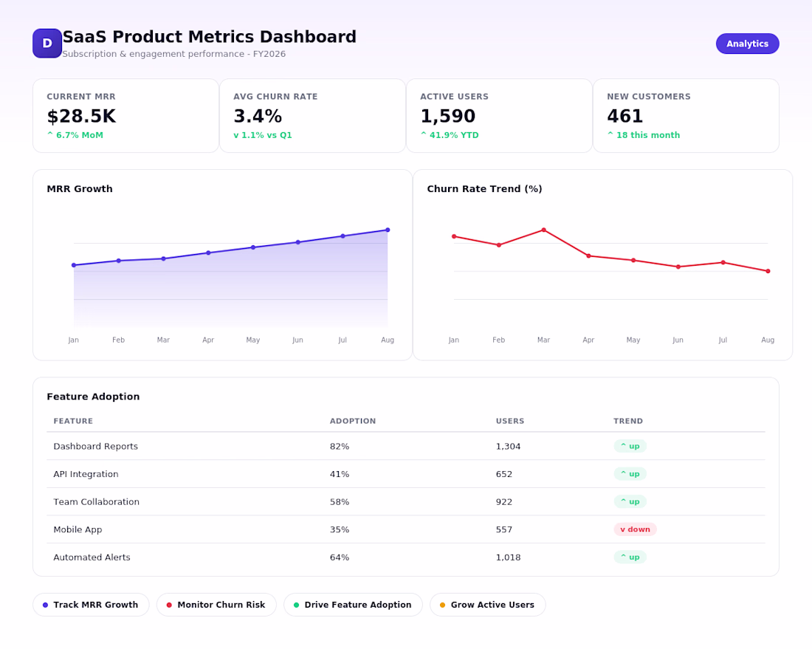Select the Dashboard Reports row name

tap(95, 446)
